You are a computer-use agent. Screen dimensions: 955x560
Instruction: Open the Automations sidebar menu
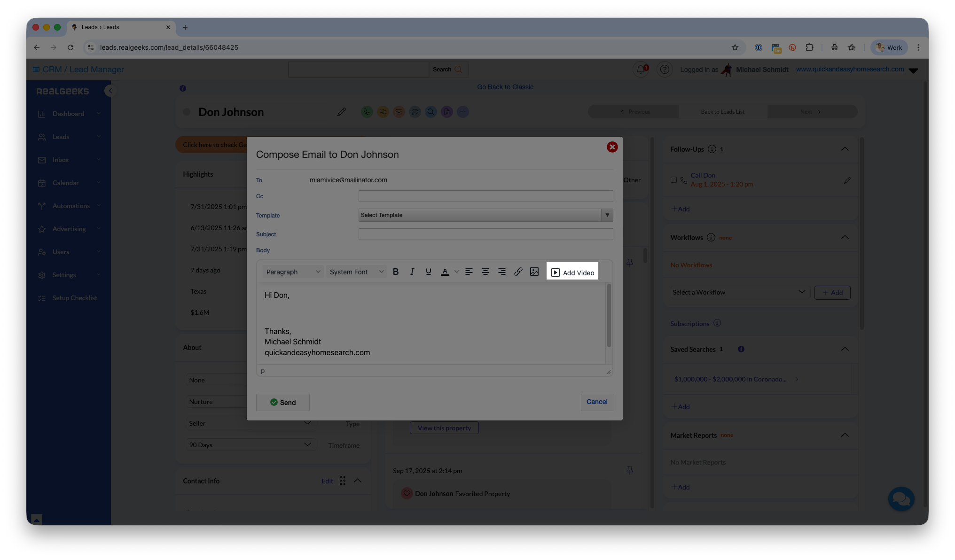(x=71, y=206)
